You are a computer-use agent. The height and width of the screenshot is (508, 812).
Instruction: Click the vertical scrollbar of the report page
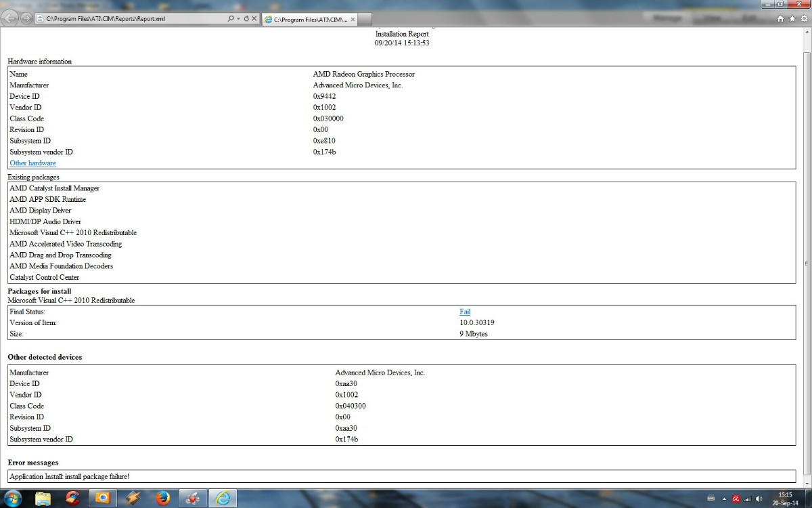point(807,262)
